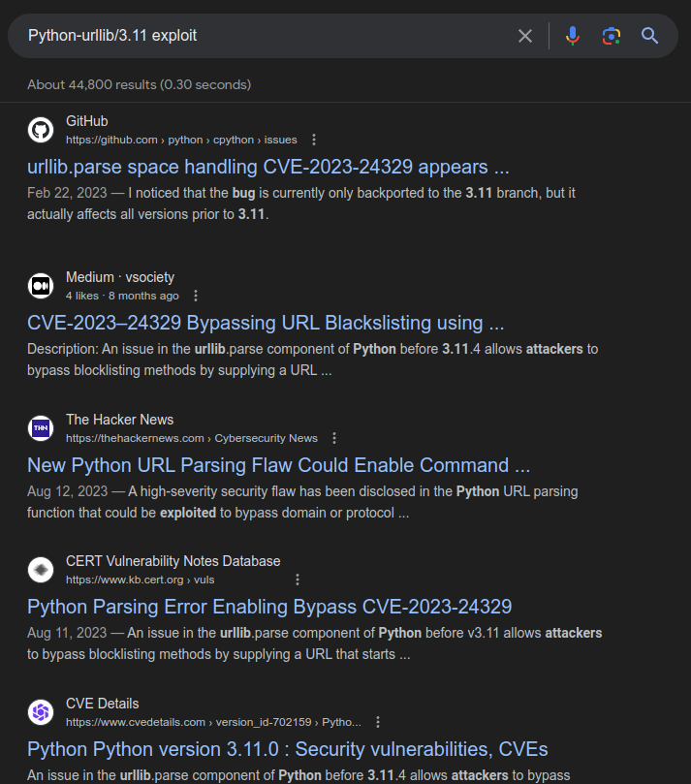Click the CVE Details favicon

point(41,712)
